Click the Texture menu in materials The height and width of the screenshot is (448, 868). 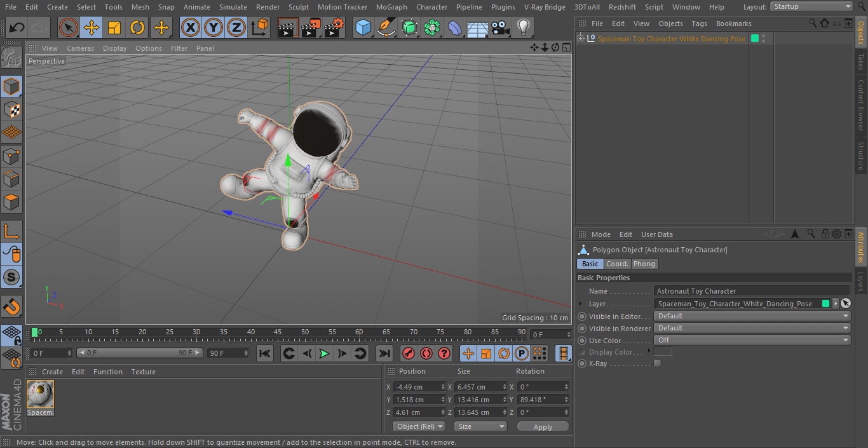click(143, 372)
